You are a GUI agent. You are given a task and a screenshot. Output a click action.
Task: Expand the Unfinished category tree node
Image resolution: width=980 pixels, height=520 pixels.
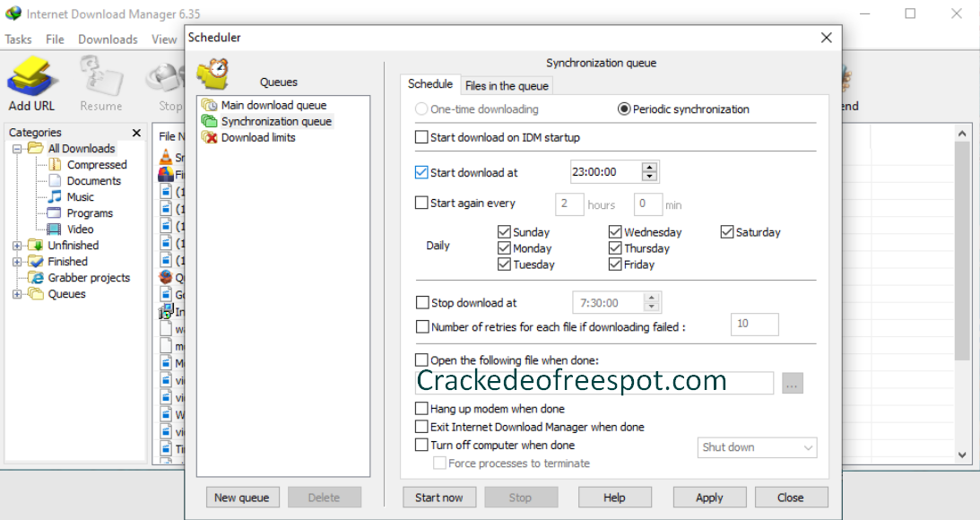[x=17, y=246]
